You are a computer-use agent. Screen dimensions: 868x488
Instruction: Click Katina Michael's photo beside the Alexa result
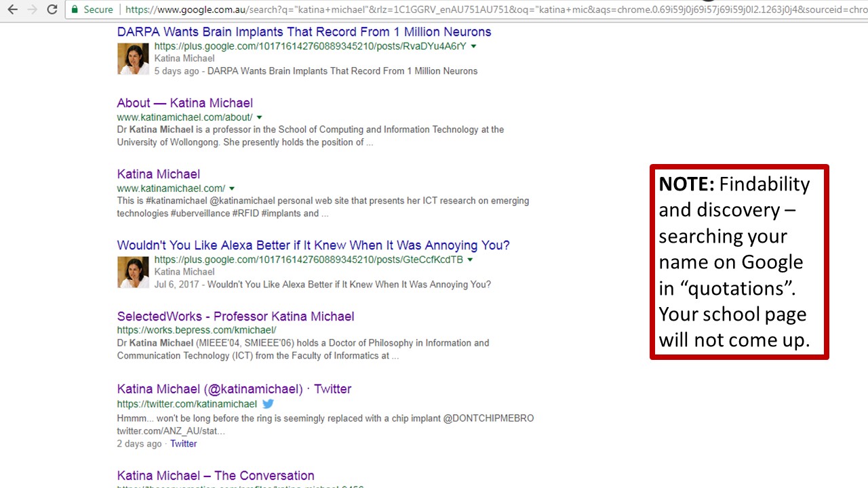[133, 272]
